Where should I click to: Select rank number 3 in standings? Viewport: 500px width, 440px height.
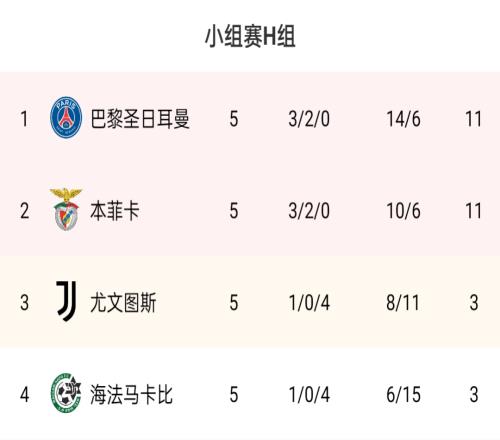24,303
